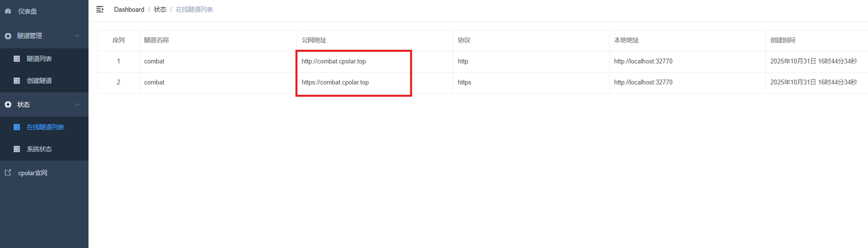Select 创建隧道 in the sidebar
Viewport: 868px width, 248px height.
tap(39, 81)
